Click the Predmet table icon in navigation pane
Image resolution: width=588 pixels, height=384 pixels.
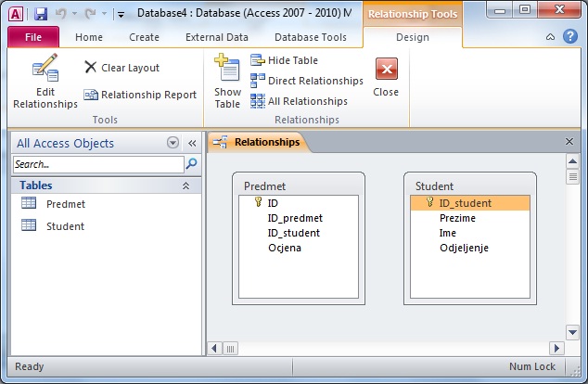pos(29,203)
